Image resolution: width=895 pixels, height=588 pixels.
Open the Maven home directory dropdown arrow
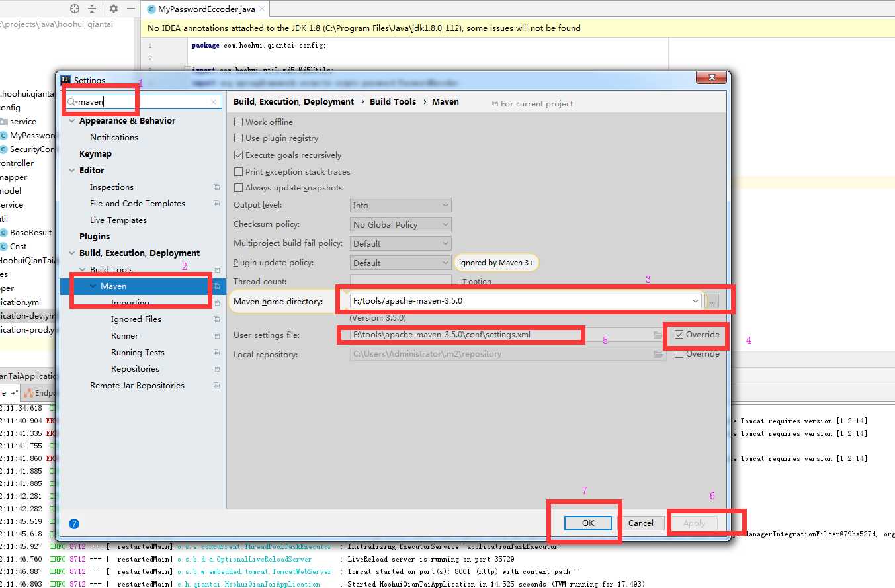point(695,301)
